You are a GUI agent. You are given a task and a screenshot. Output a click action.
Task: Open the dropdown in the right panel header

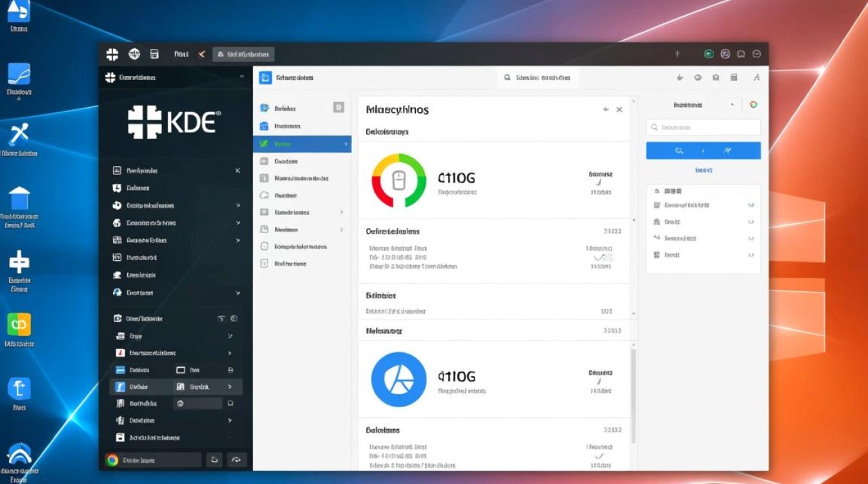pos(732,105)
